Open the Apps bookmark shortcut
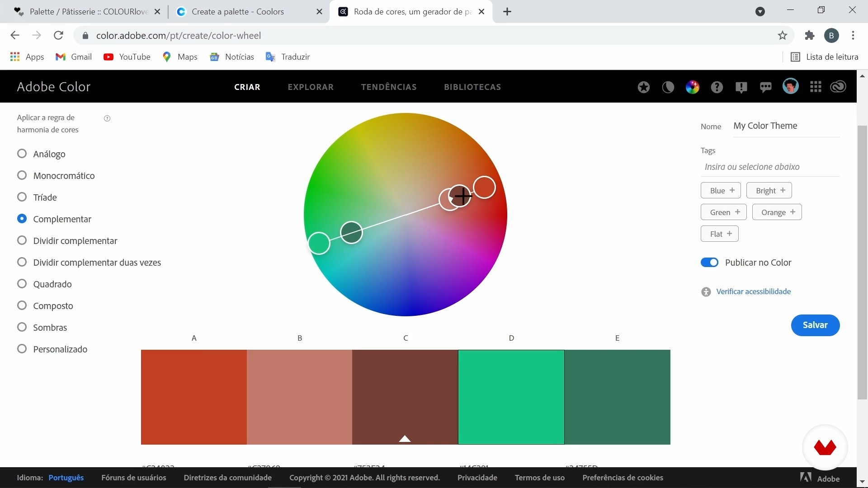The height and width of the screenshot is (488, 868). coord(27,56)
